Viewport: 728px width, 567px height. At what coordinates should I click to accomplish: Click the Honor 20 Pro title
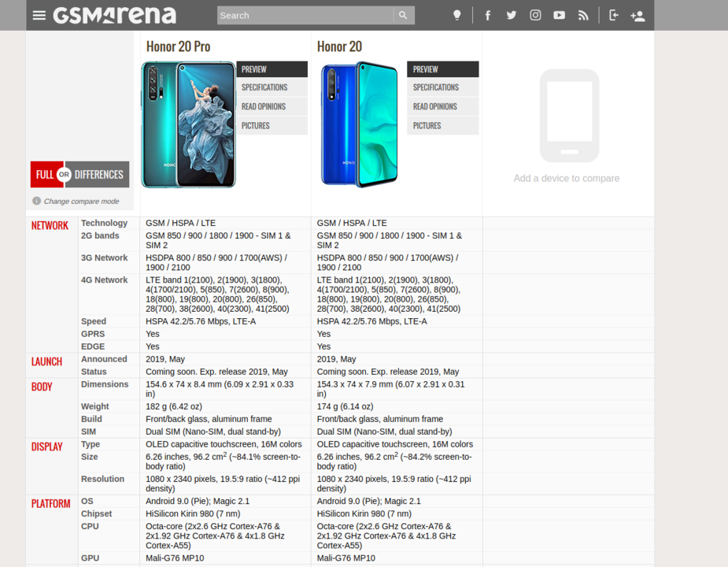[x=179, y=46]
